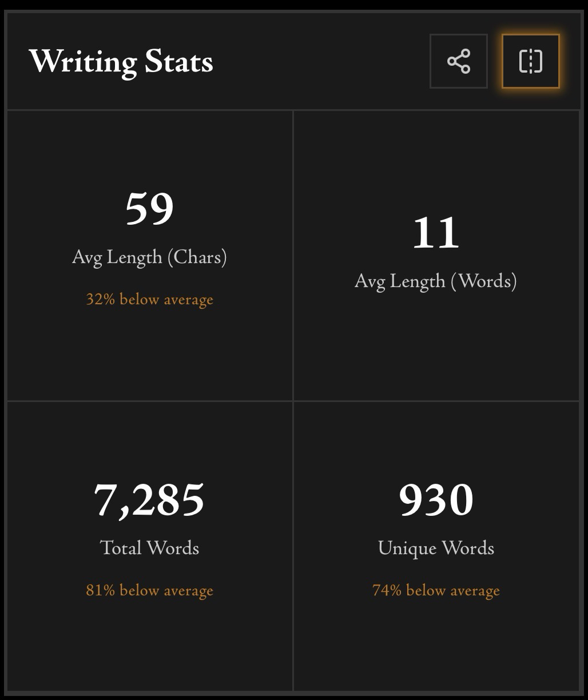This screenshot has height=700, width=588.
Task: Click empty header space beside Writing Stats title
Action: 320,61
